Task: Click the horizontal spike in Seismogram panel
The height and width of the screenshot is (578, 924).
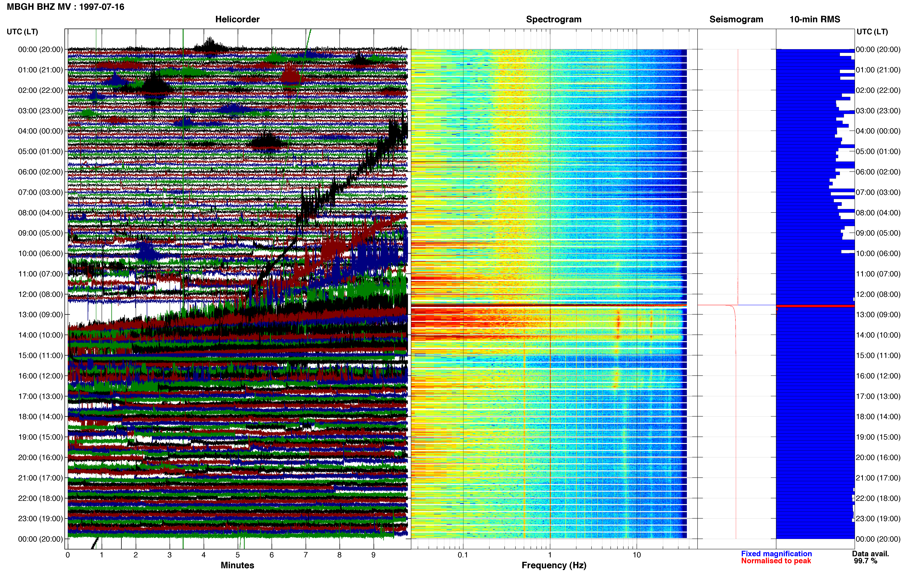Action: pyautogui.click(x=737, y=305)
